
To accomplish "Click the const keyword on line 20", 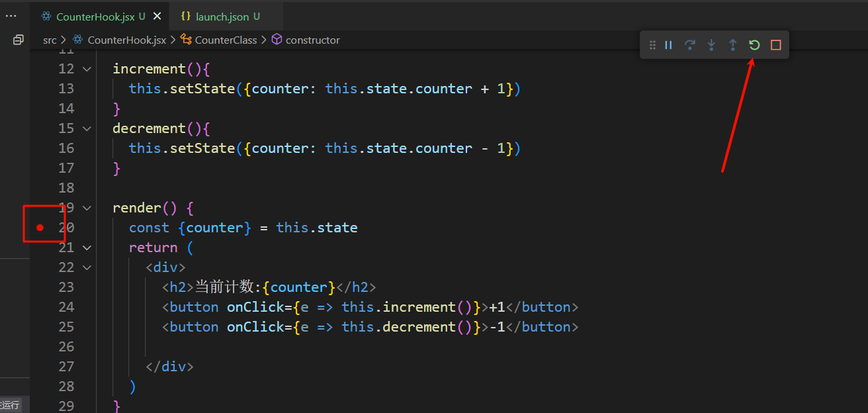I will 149,228.
